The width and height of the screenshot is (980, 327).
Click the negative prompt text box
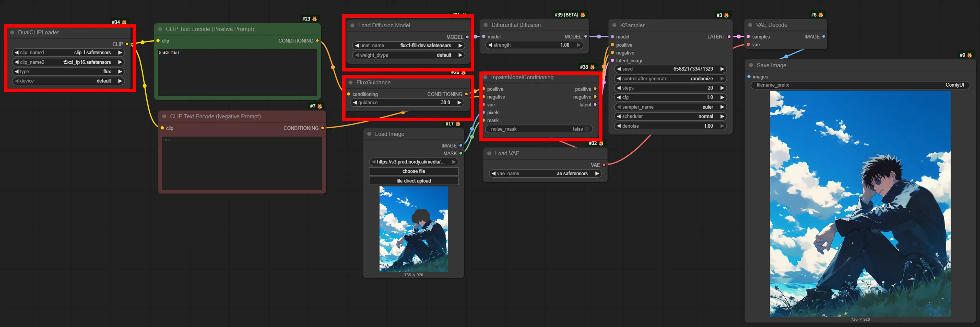tap(242, 163)
